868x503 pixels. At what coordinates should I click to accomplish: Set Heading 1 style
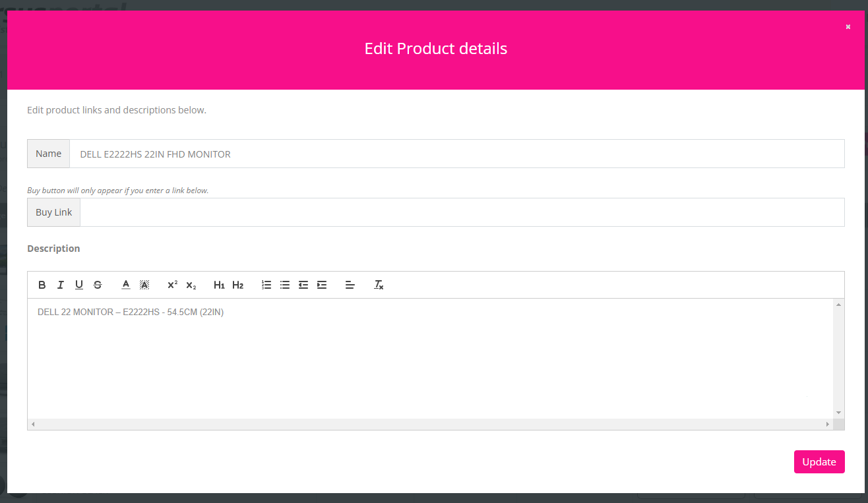(219, 285)
